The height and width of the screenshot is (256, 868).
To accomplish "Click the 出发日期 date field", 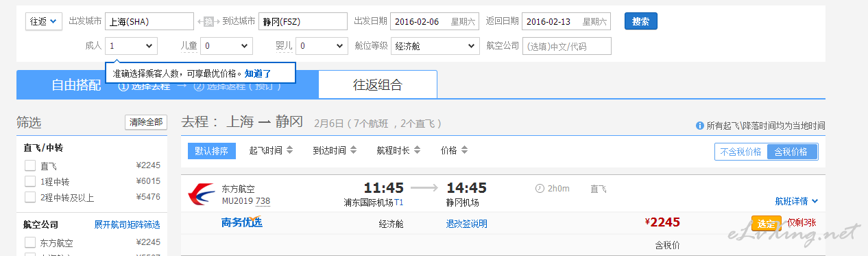I will click(x=435, y=21).
